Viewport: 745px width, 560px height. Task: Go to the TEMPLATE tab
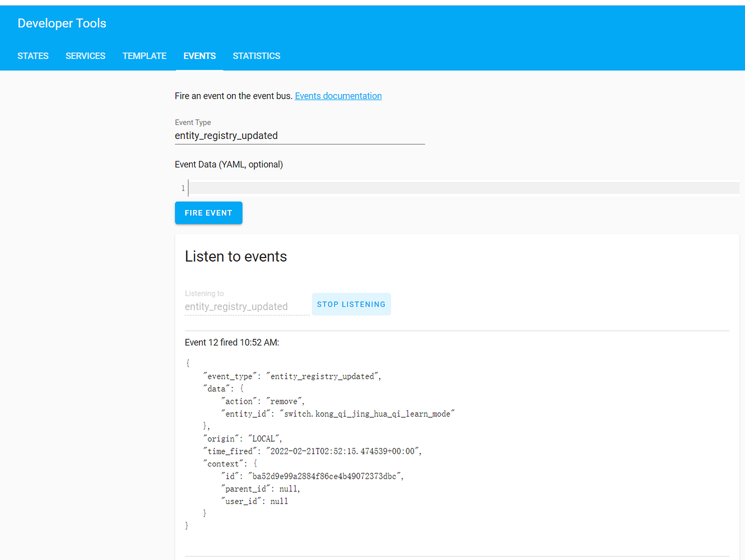145,56
